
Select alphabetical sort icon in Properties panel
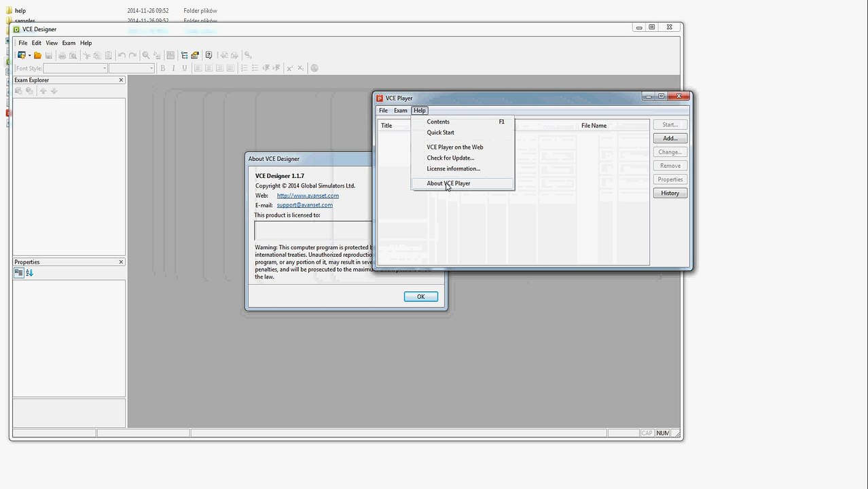tap(29, 272)
